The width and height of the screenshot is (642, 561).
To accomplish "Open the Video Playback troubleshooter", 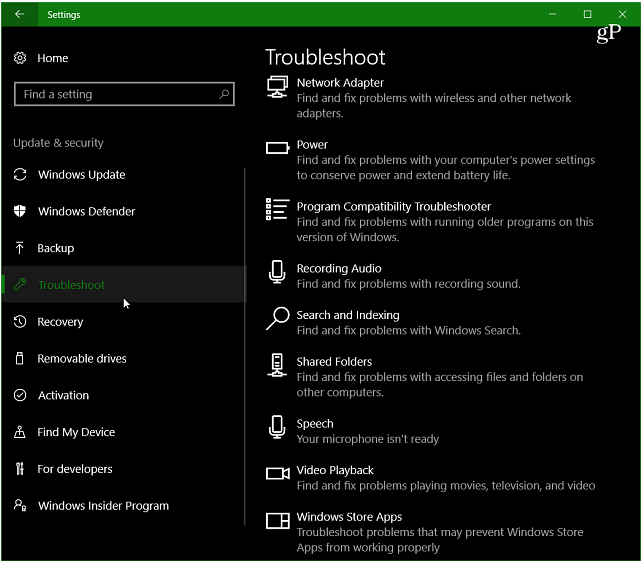I will point(431,477).
